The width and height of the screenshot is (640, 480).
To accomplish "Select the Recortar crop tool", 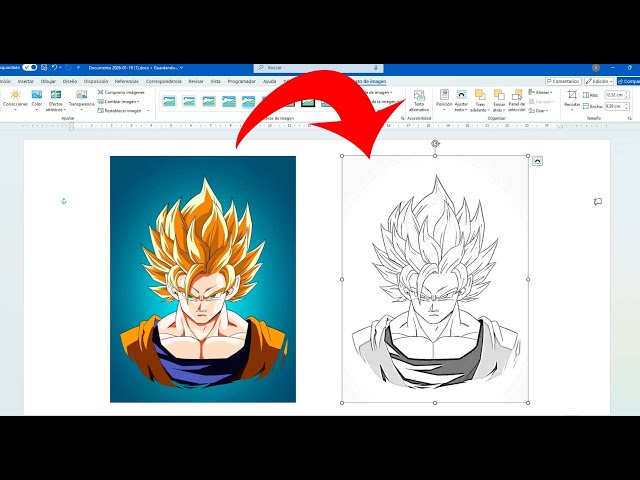I will (x=572, y=99).
